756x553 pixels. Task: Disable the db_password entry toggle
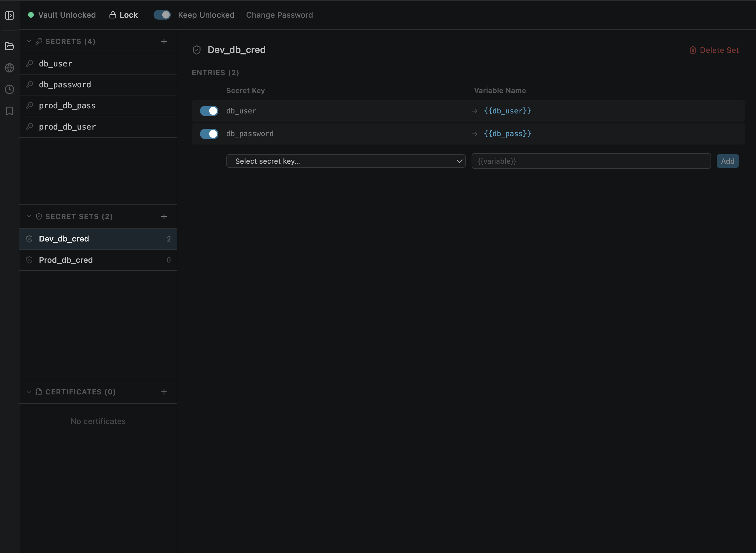tap(209, 134)
